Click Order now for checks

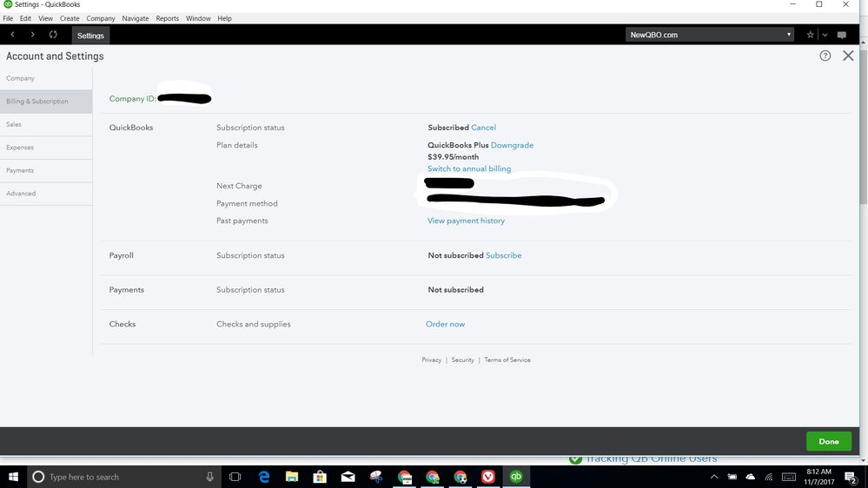pos(445,324)
